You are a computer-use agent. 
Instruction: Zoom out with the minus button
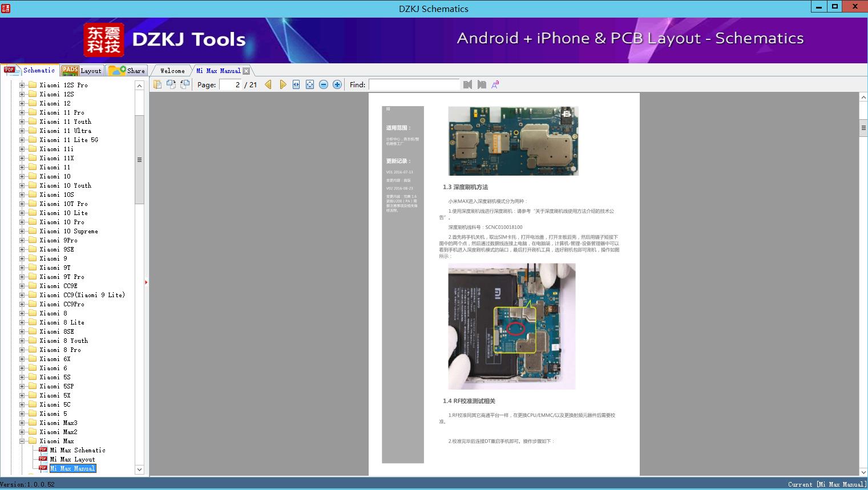324,84
